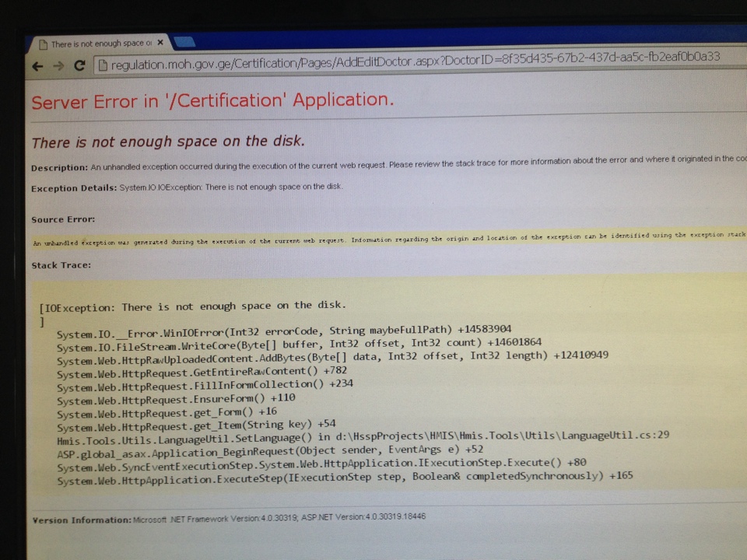Click the 'Version Information:' label
The height and width of the screenshot is (560, 747).
coord(81,520)
